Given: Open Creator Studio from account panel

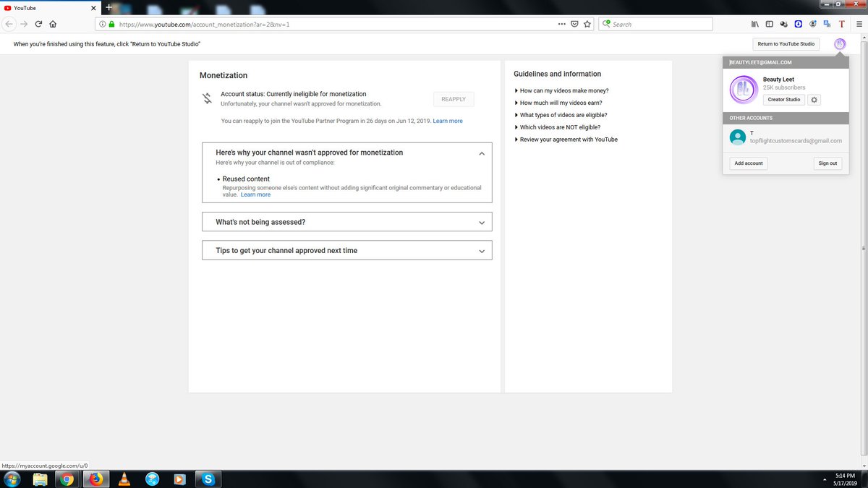Looking at the screenshot, I should (x=784, y=100).
